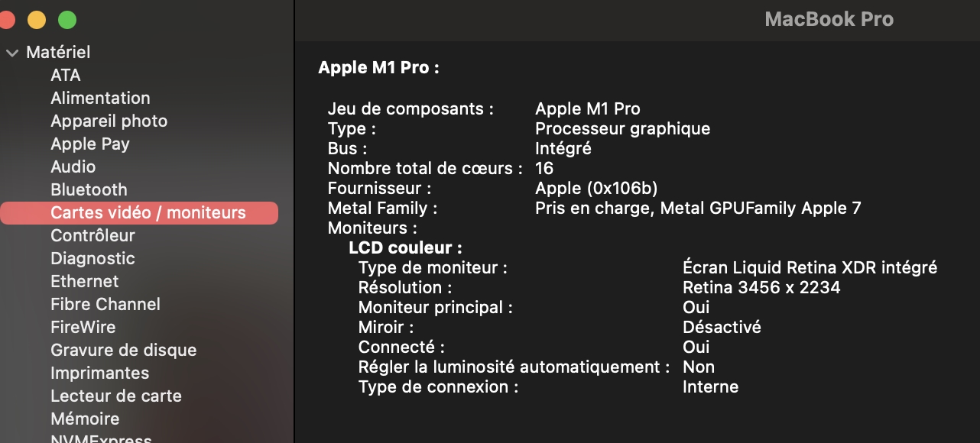Viewport: 980px width, 443px height.
Task: Open the Alimentation hardware entry
Action: (100, 98)
